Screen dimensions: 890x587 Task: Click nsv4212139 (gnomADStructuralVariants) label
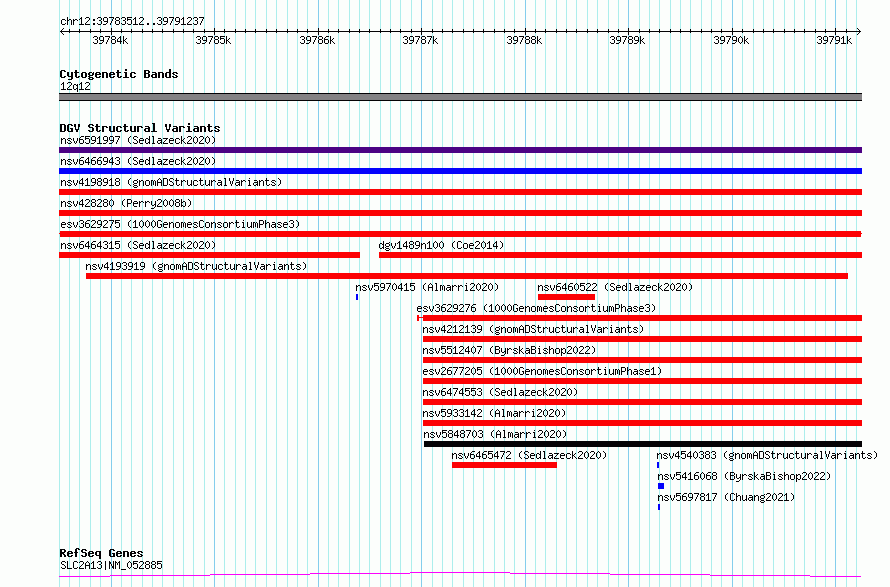point(533,329)
